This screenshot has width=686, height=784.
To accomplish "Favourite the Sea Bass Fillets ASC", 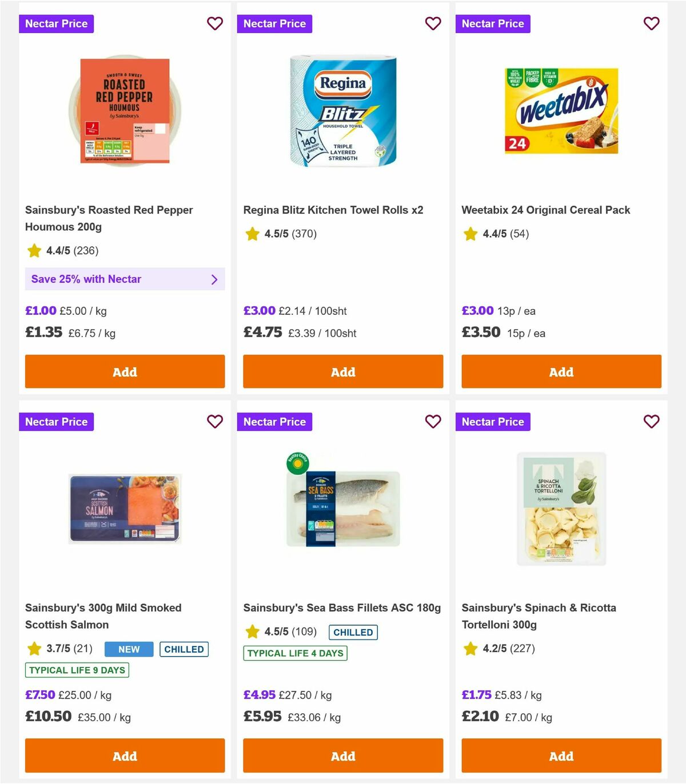I will coord(433,422).
